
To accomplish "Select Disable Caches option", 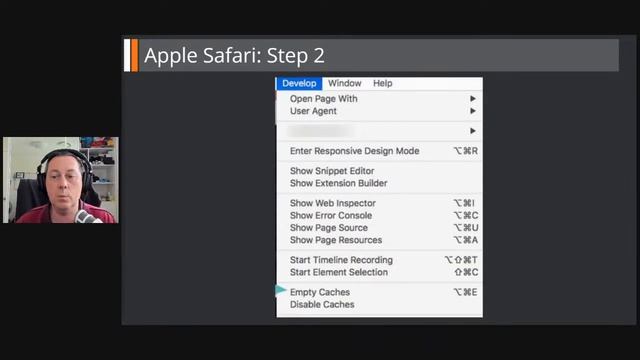I will pyautogui.click(x=379, y=304).
